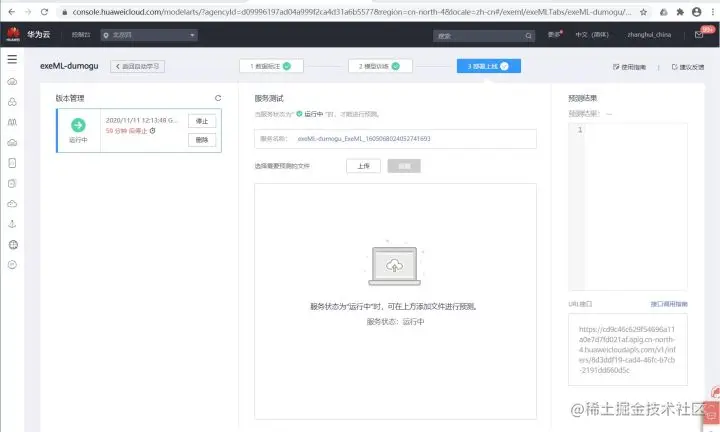
Task: Click the exeML-dumogu project title
Action: coord(69,66)
